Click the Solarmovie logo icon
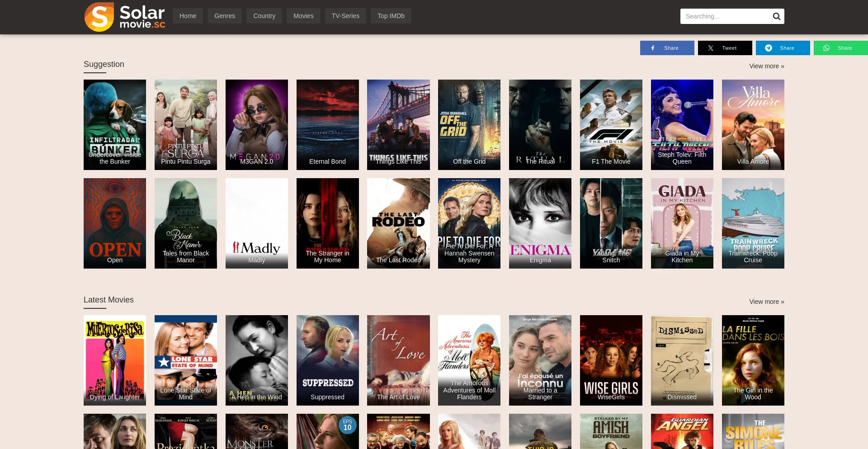The height and width of the screenshot is (449, 868). coord(99,17)
